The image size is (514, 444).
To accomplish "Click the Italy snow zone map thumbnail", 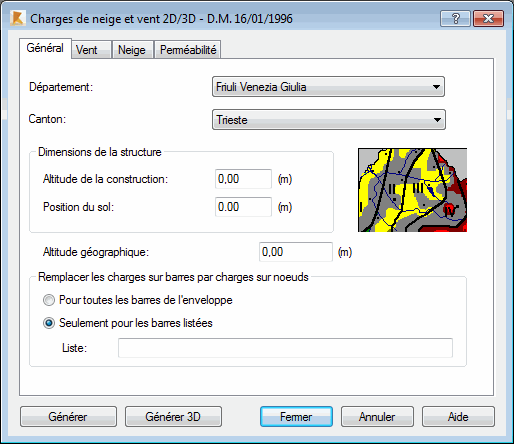I will coord(412,190).
